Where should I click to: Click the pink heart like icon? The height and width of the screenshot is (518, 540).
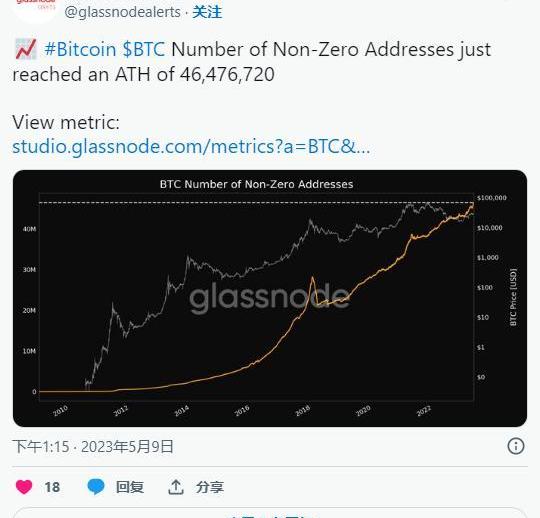(x=24, y=487)
